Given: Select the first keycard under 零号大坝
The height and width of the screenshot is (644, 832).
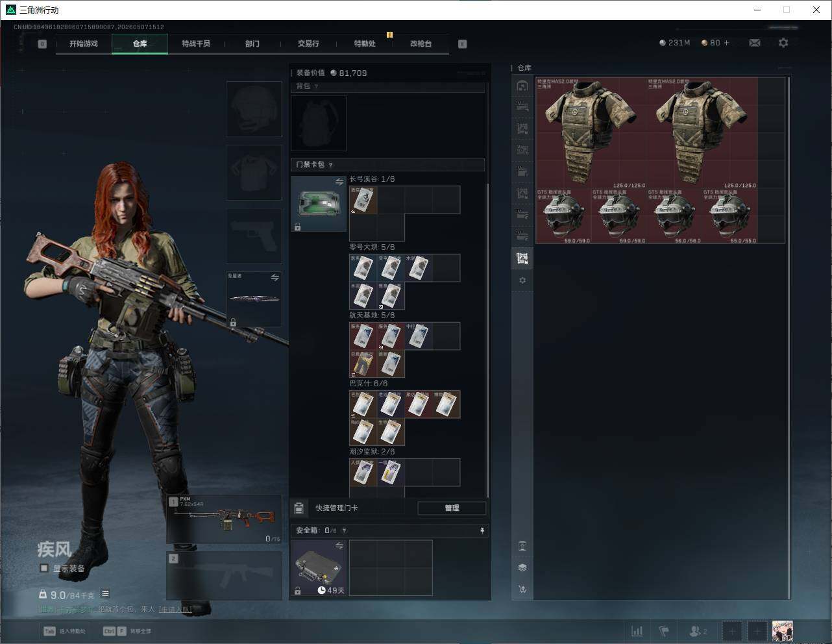Looking at the screenshot, I should 363,268.
